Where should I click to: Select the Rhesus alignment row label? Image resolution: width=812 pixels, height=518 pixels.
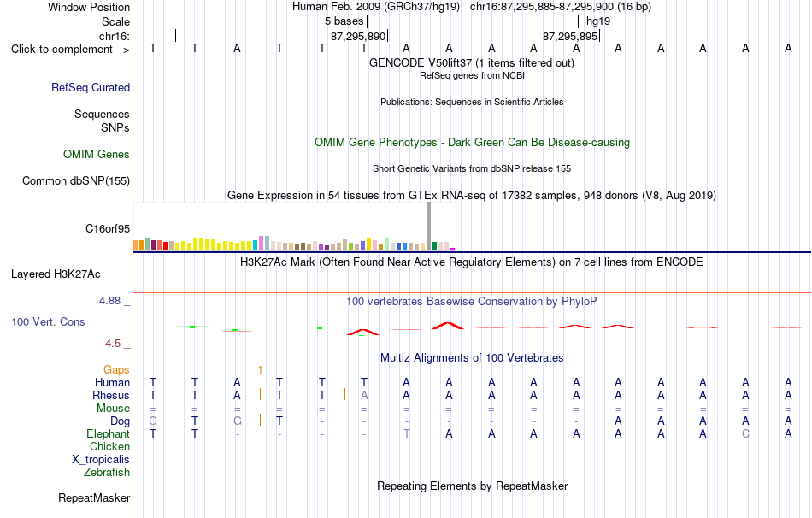pos(111,395)
